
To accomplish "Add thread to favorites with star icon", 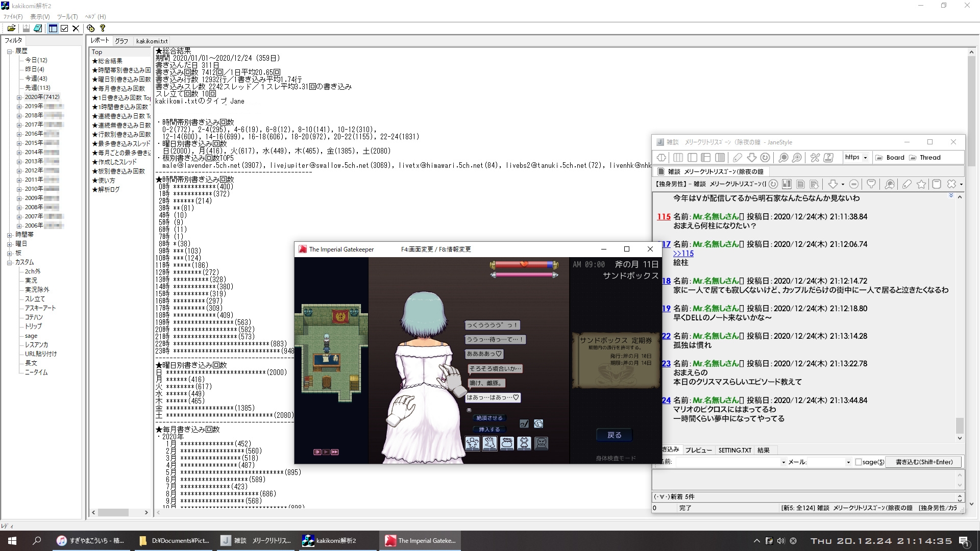I will tap(921, 184).
